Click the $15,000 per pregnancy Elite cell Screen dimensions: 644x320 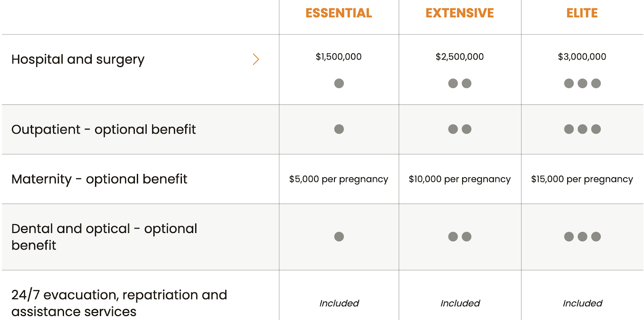(582, 179)
